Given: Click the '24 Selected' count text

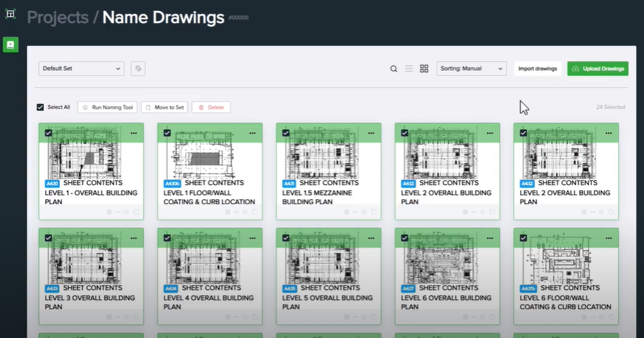Looking at the screenshot, I should 611,107.
